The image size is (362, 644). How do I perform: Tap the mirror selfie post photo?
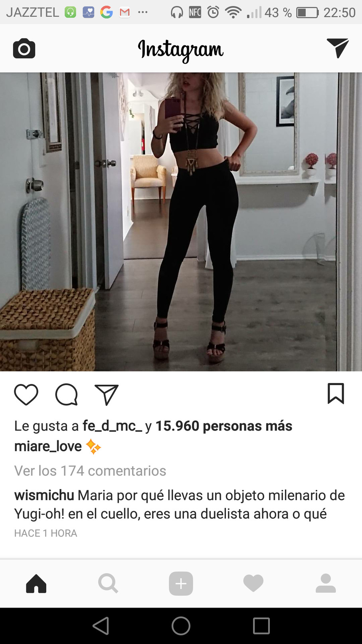pyautogui.click(x=181, y=222)
